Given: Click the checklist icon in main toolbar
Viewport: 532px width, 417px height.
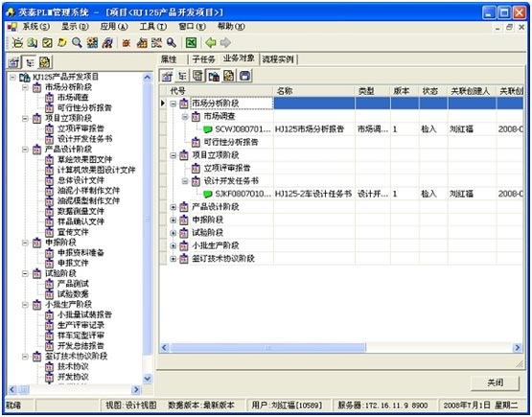Looking at the screenshot, I should 48,43.
